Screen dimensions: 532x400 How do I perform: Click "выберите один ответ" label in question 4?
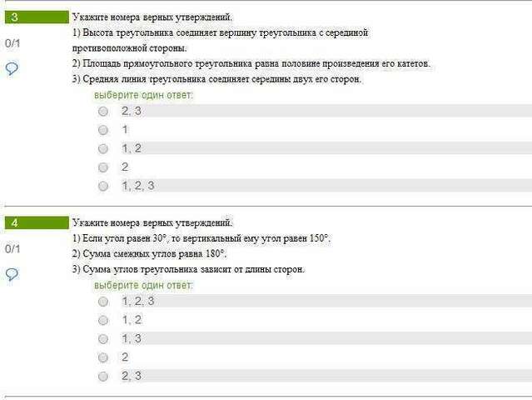coord(143,285)
